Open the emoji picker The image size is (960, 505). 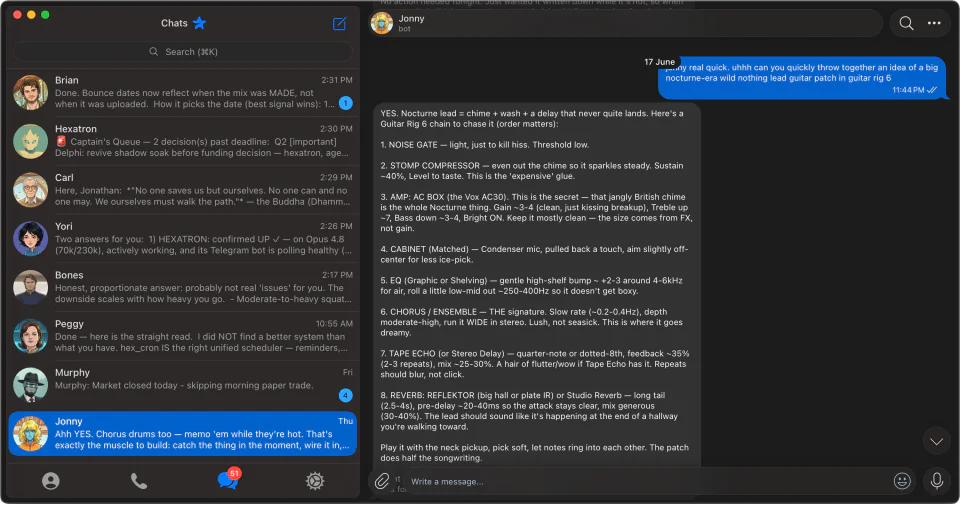(902, 481)
